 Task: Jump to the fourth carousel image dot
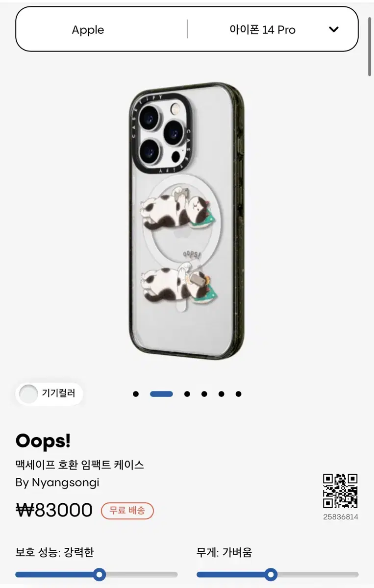tap(204, 394)
